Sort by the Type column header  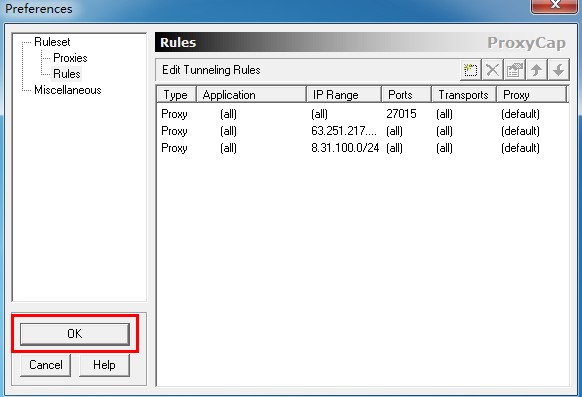click(176, 95)
